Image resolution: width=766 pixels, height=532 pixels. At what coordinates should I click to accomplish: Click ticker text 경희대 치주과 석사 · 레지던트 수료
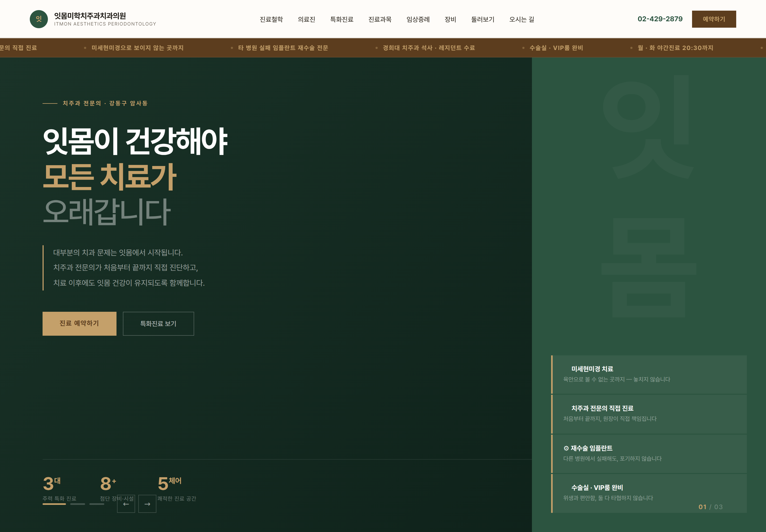(x=429, y=48)
